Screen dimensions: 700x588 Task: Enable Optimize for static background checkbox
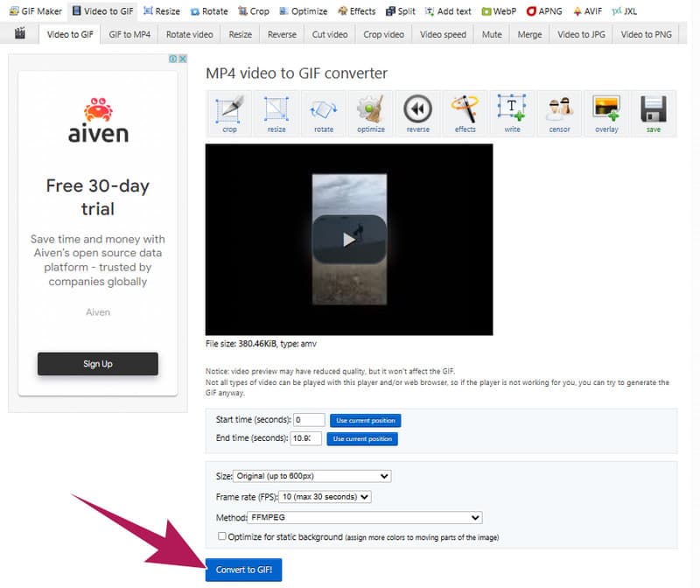(222, 536)
